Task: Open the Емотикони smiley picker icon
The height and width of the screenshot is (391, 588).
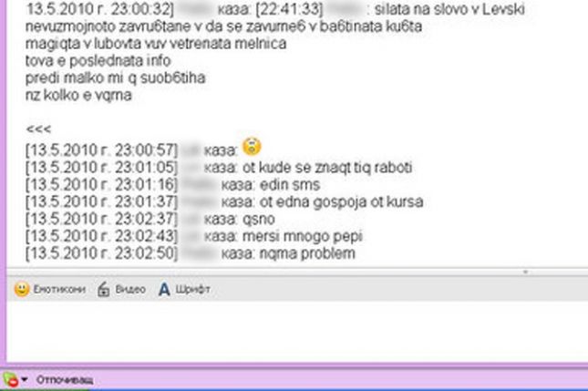Action: [x=22, y=290]
